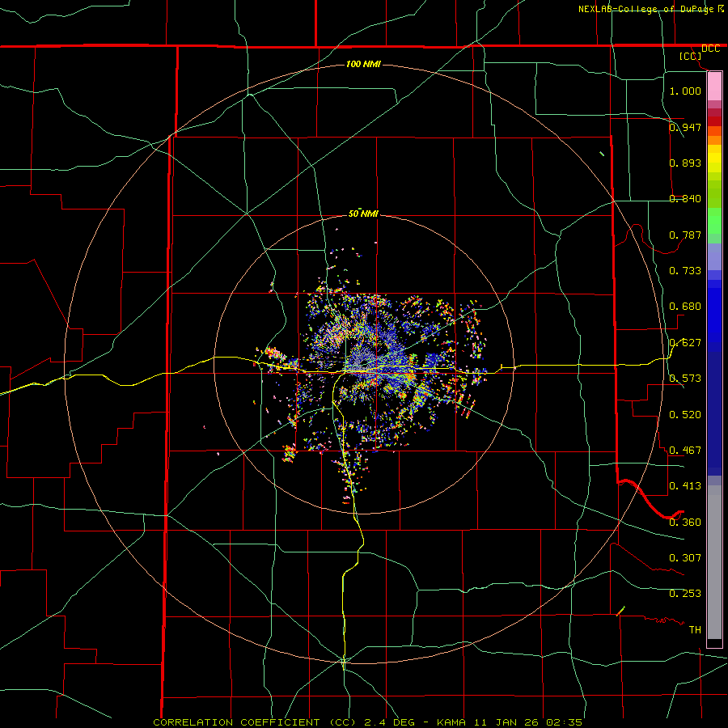Select the 0.520 color scale value

point(685,415)
